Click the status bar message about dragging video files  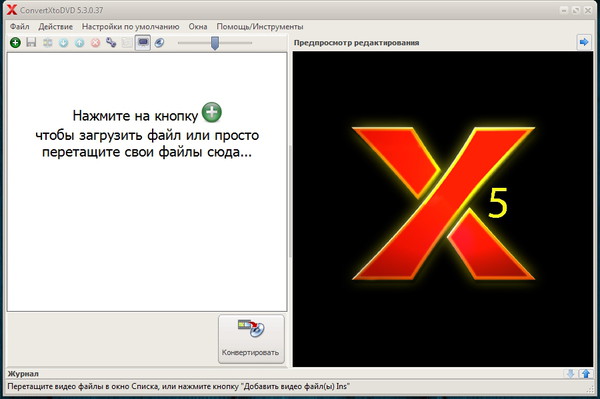178,386
